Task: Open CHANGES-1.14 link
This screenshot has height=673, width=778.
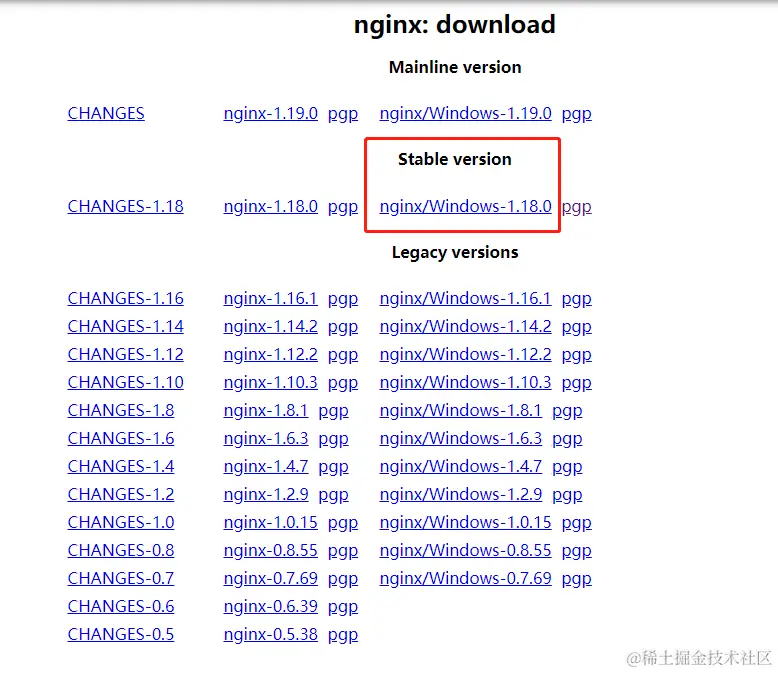Action: [126, 327]
